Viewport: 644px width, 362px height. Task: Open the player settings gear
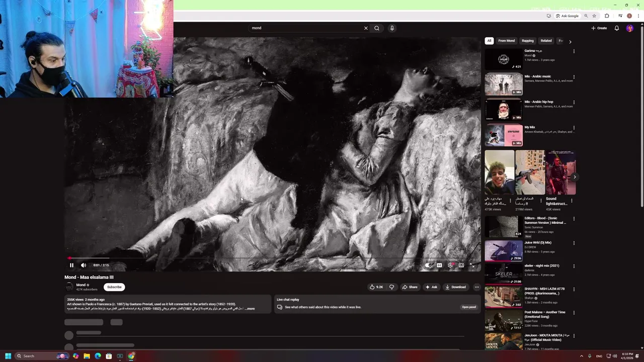[450, 265]
